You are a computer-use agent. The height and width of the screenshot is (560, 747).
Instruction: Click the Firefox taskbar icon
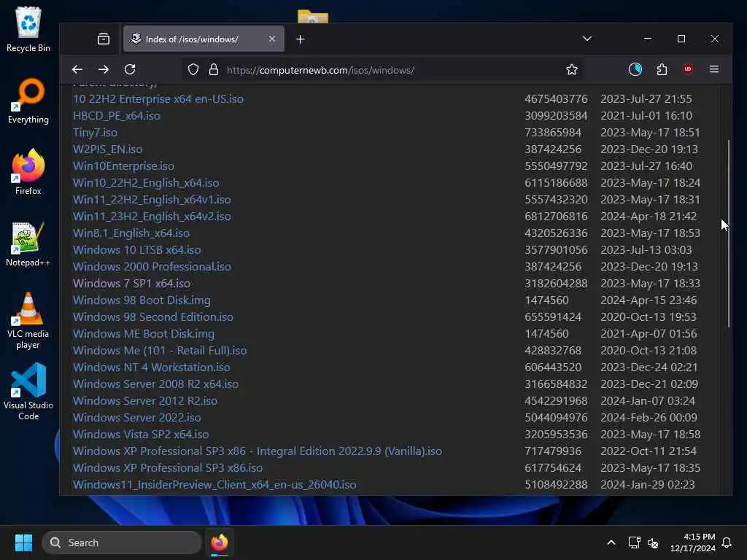[219, 542]
